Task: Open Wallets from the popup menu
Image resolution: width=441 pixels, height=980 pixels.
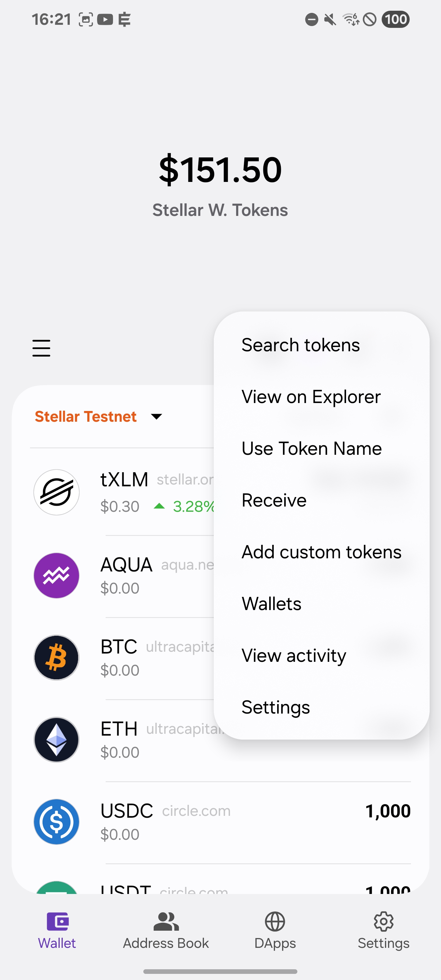Action: pyautogui.click(x=271, y=604)
